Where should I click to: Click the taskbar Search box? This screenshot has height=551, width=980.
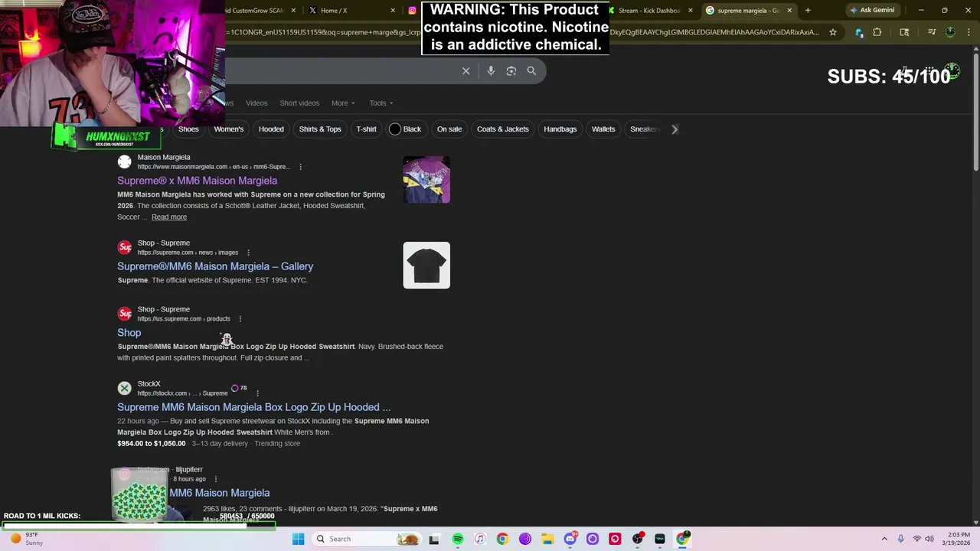tap(367, 539)
